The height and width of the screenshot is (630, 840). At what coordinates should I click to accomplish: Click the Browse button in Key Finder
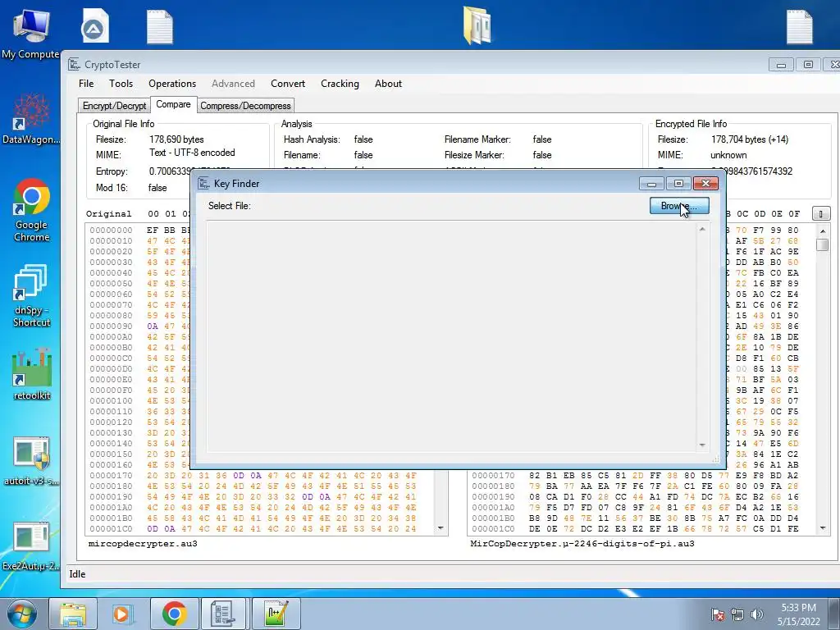point(679,206)
